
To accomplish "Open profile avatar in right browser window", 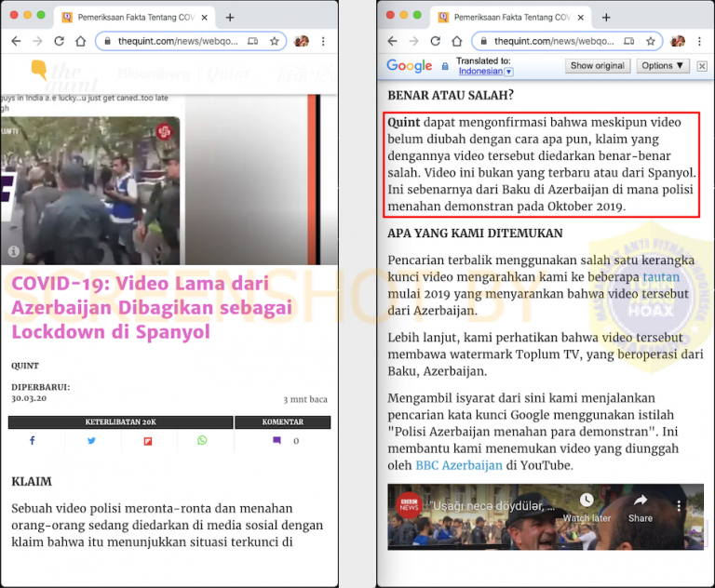I will point(678,42).
